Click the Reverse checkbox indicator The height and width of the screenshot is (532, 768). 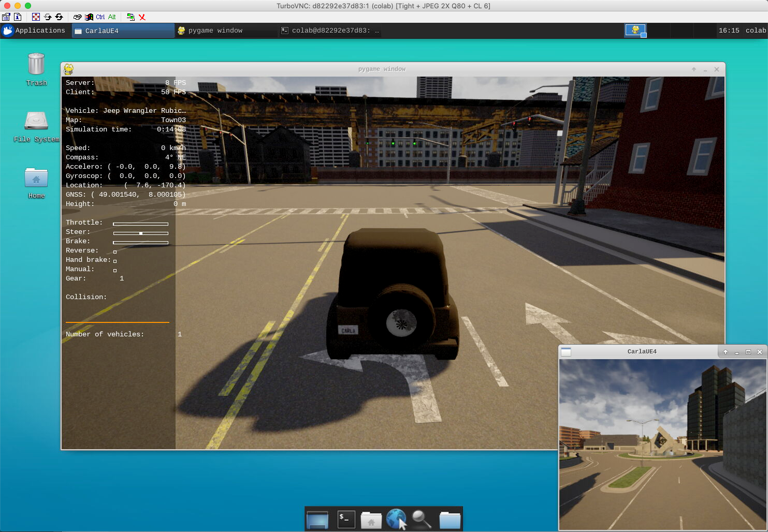pos(115,252)
